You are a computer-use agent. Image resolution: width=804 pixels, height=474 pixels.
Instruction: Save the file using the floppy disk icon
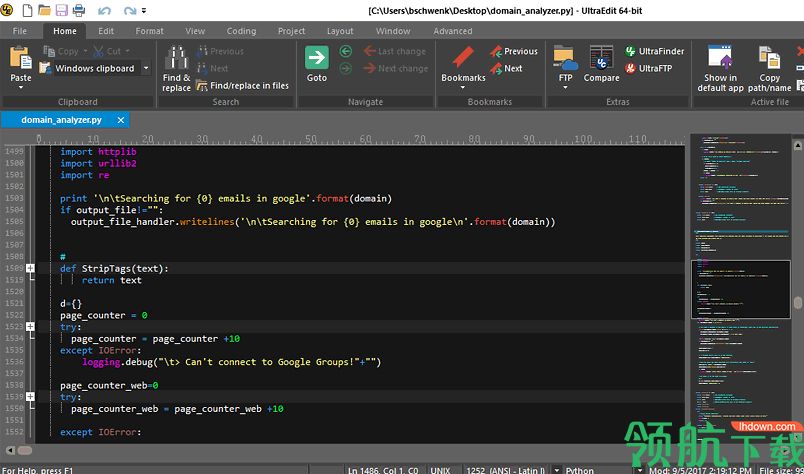62,10
